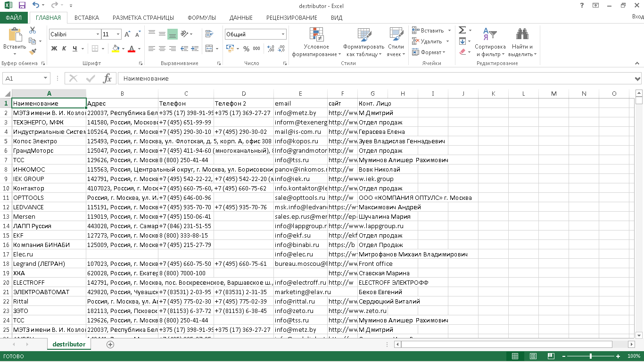This screenshot has width=644, height=362.
Task: Click the zoom in plus button
Action: coord(618,356)
